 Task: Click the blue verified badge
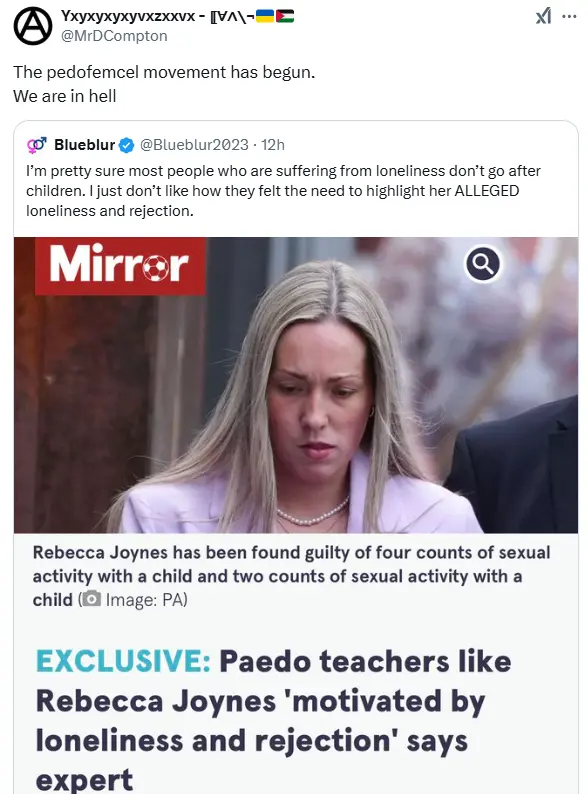click(127, 145)
